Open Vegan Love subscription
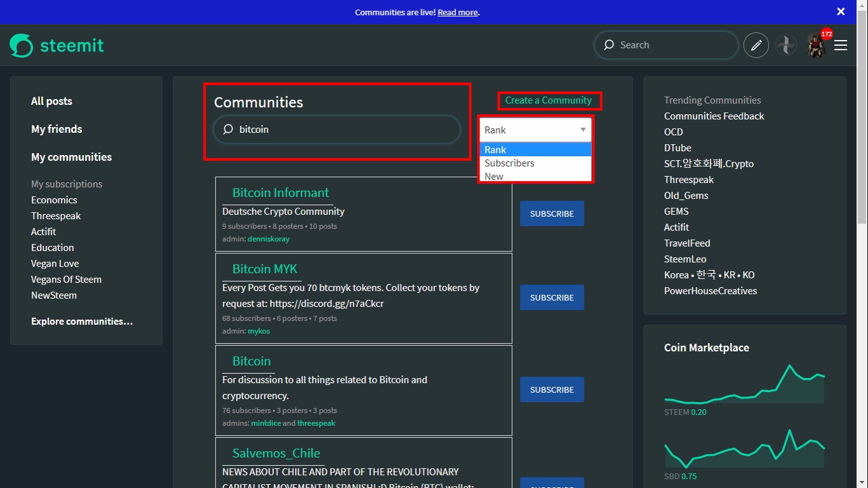 click(x=55, y=263)
